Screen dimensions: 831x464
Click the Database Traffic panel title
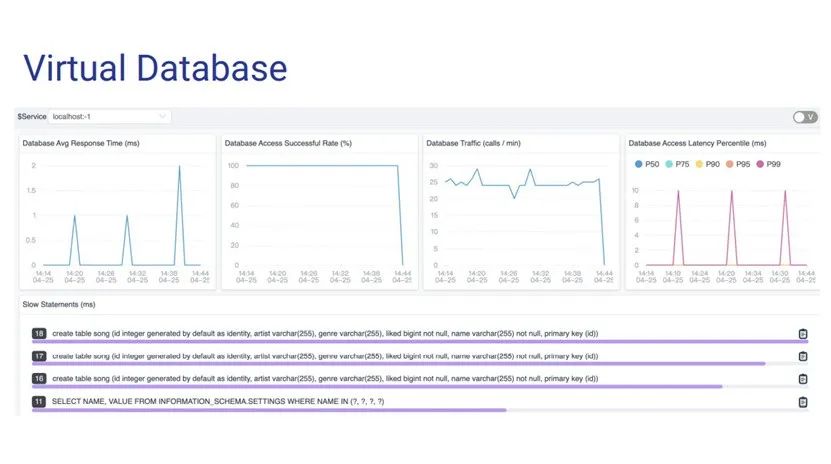pyautogui.click(x=476, y=144)
